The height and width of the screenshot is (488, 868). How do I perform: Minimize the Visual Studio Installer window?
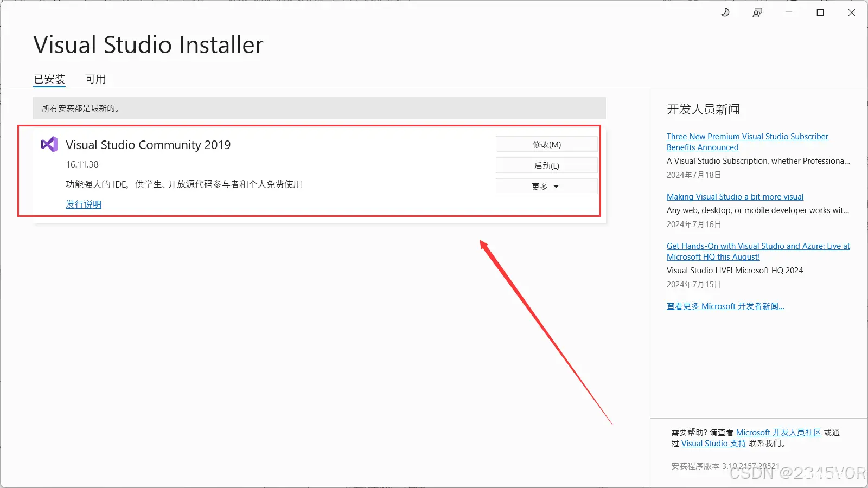point(789,12)
